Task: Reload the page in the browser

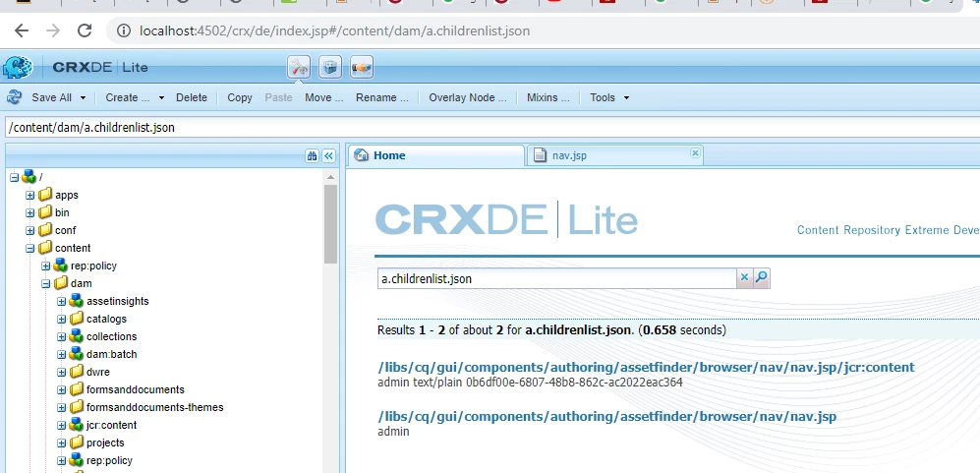Action: click(85, 30)
